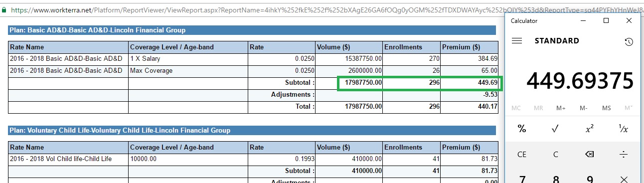
Task: Click the reciprocal 1/x key
Action: click(623, 129)
